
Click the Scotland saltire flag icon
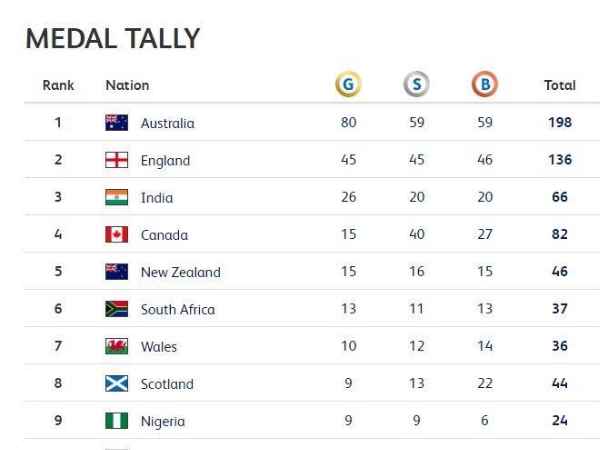[x=117, y=383]
